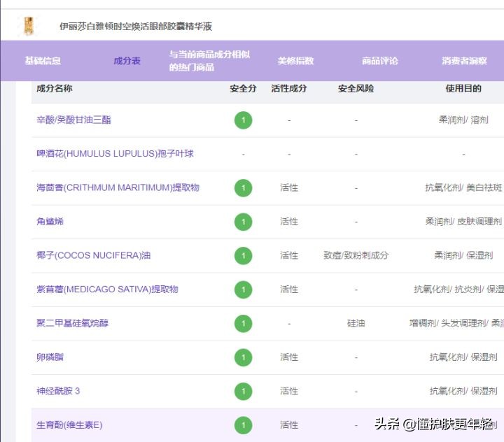Click 抗氧化剂/ 保湿剂 purpose in 神经酰胺 3 row
The image size is (504, 442).
(463, 391)
